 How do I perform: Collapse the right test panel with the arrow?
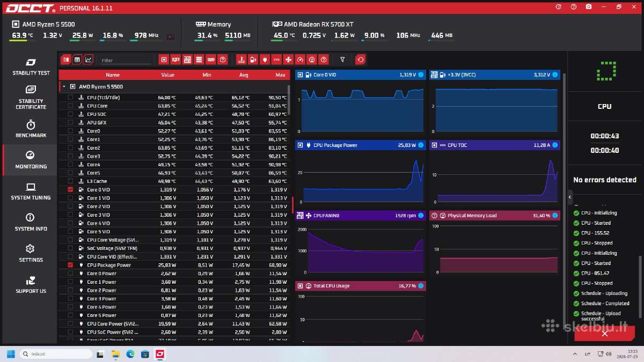(x=570, y=197)
